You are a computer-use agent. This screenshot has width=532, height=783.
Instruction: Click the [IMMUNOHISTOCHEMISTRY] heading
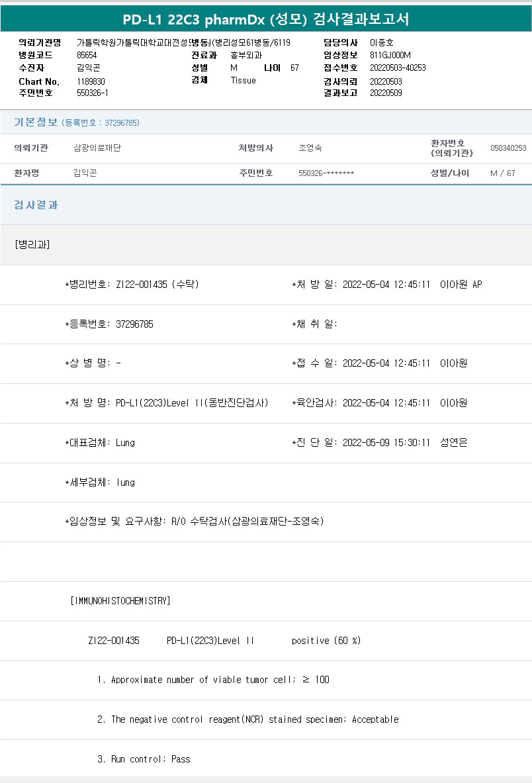click(120, 601)
